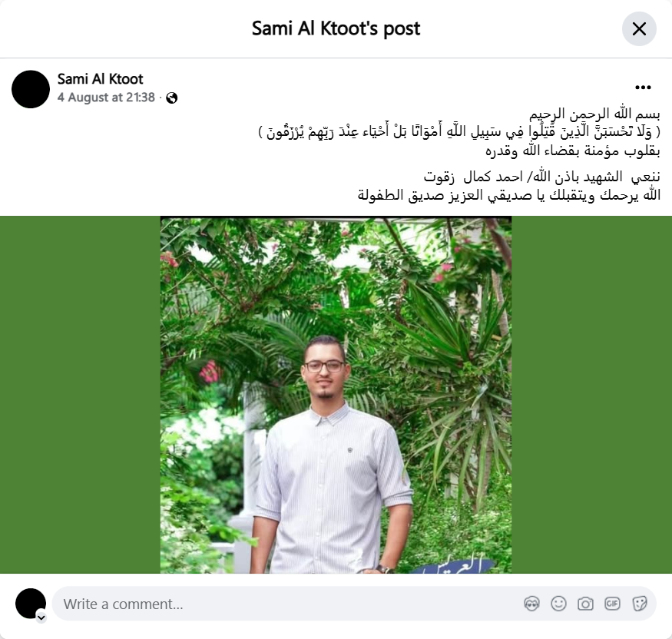This screenshot has height=639, width=672.
Task: Open the sticker picker icon
Action: (639, 604)
